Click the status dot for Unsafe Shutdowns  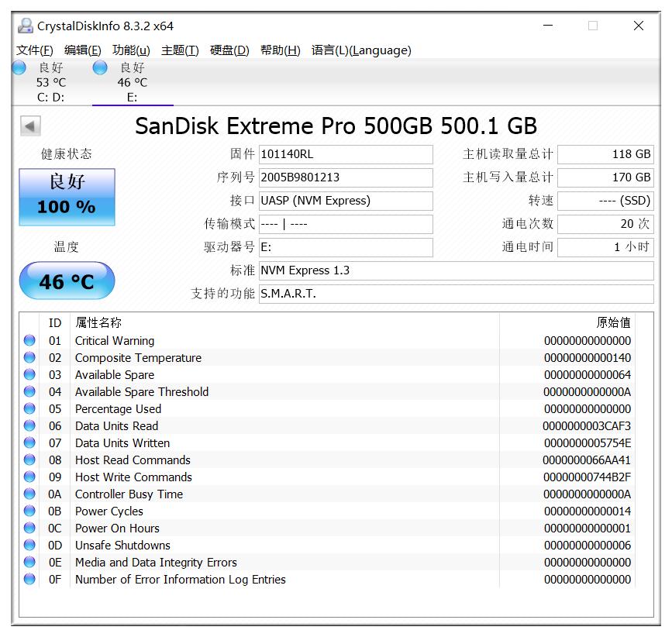pyautogui.click(x=29, y=545)
